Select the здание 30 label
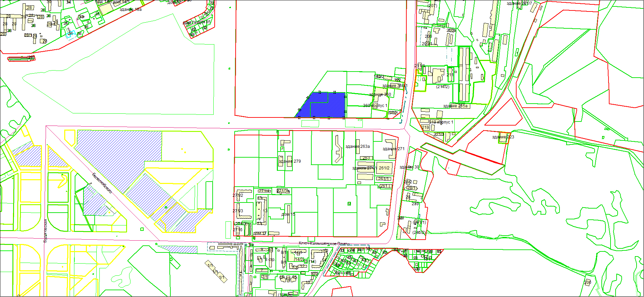644x297 pixels. pyautogui.click(x=409, y=167)
